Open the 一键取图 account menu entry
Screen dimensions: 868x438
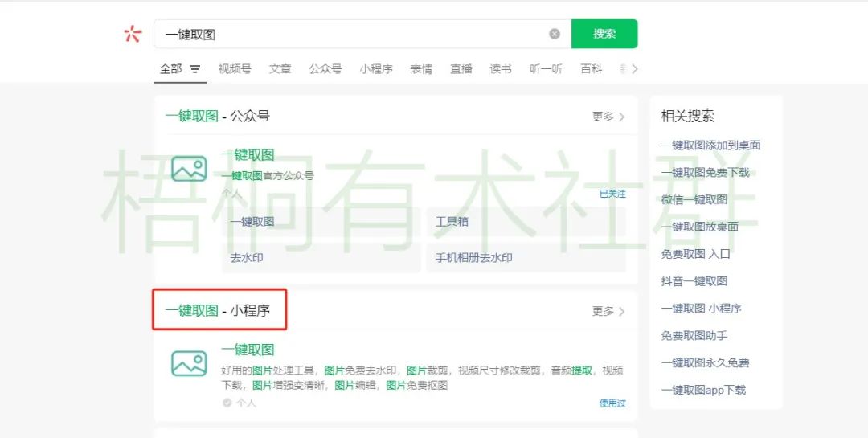pyautogui.click(x=321, y=222)
